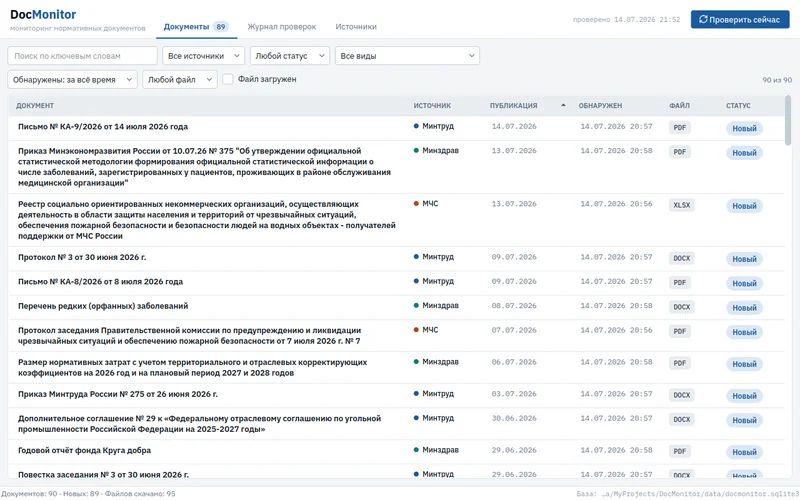
Task: Click the 89 counter badge on Документы tab
Action: [x=220, y=27]
